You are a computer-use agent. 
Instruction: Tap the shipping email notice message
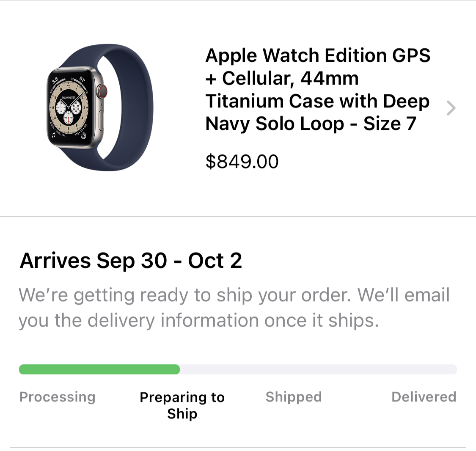(234, 308)
